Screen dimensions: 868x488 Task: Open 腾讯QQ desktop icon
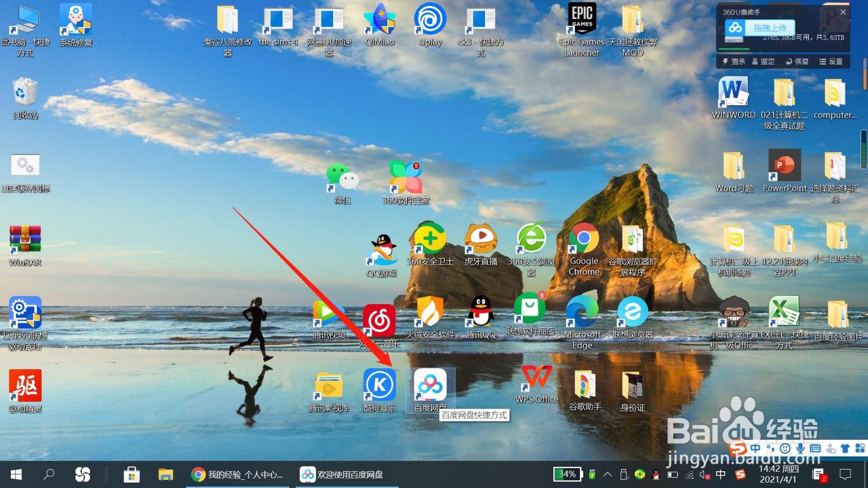click(x=481, y=318)
